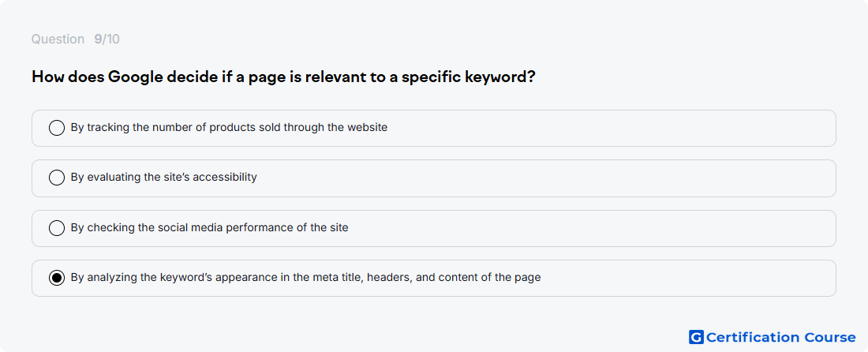Click the filled keyword's appearance radio button
Viewport: 868px width, 352px height.
click(x=57, y=278)
